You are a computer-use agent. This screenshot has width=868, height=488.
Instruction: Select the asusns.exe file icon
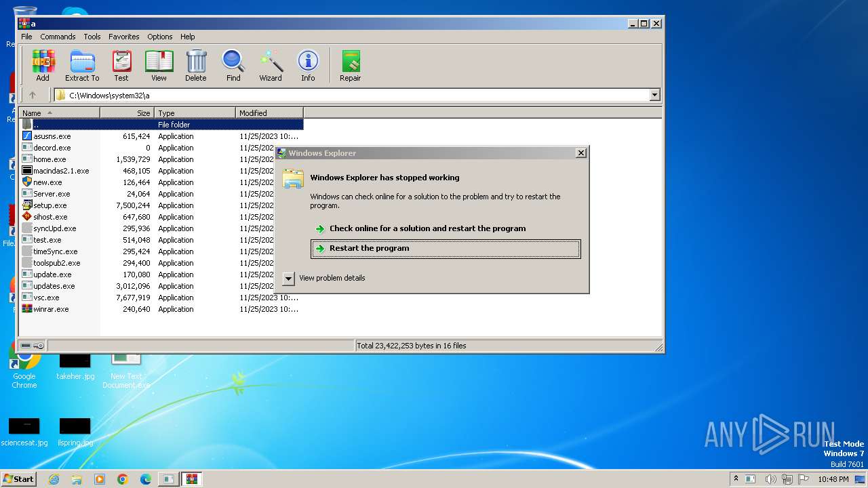[27, 136]
